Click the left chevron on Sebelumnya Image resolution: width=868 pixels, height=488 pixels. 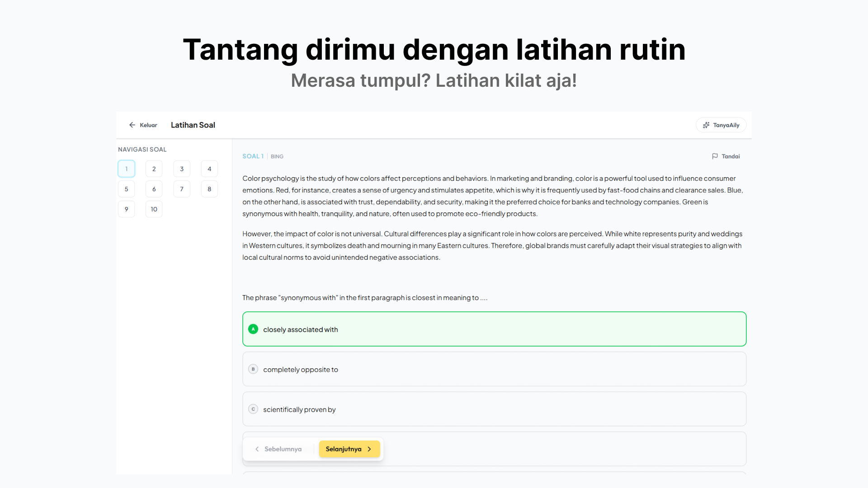click(257, 449)
